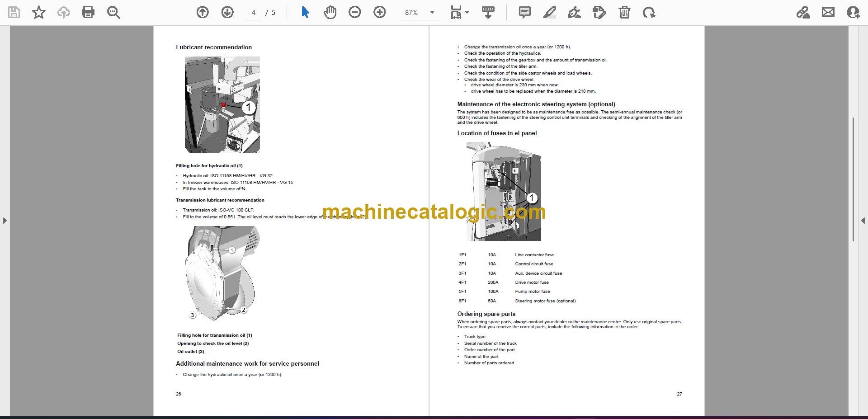868x419 pixels.
Task: Activate the selection arrow tool
Action: coord(305,12)
